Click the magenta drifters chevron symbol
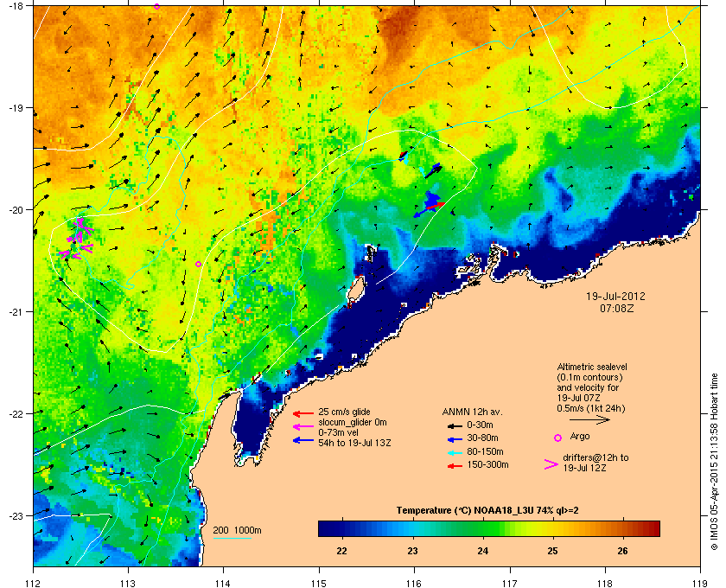The image size is (726, 588). [551, 464]
